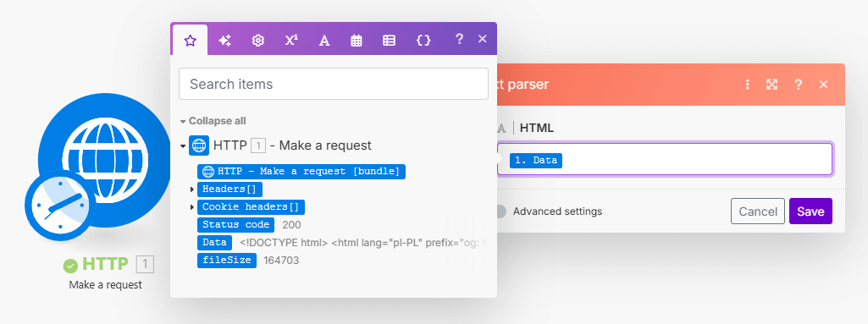The width and height of the screenshot is (868, 324).
Task: Click the DOCTYPE html data preview text
Action: click(362, 242)
